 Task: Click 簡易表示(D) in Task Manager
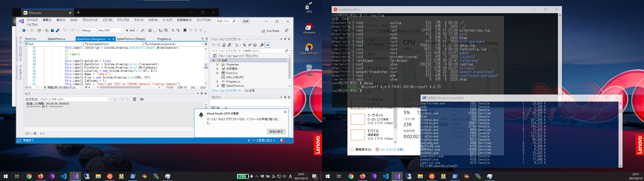[x=360, y=149]
